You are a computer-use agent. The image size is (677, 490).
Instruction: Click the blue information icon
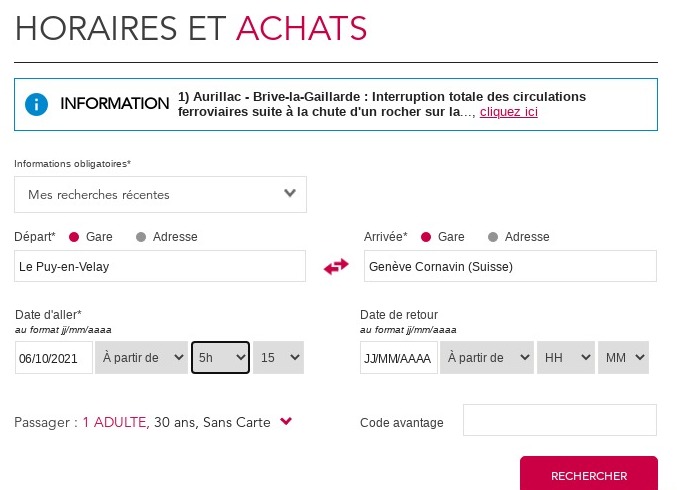36,104
